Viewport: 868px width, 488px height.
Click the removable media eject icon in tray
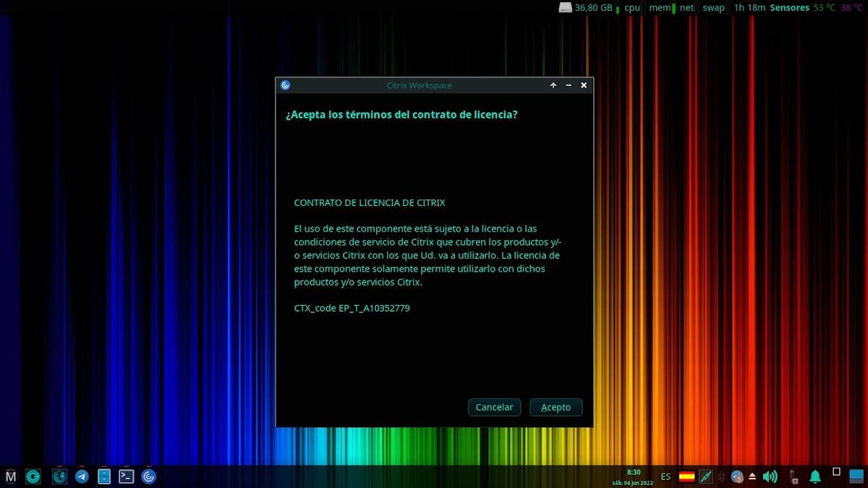[x=752, y=476]
